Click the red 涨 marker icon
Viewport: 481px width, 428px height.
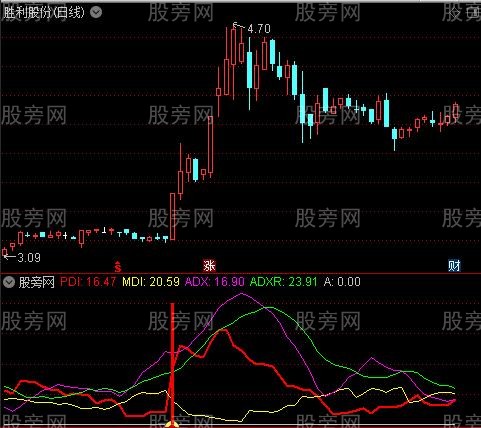point(210,266)
